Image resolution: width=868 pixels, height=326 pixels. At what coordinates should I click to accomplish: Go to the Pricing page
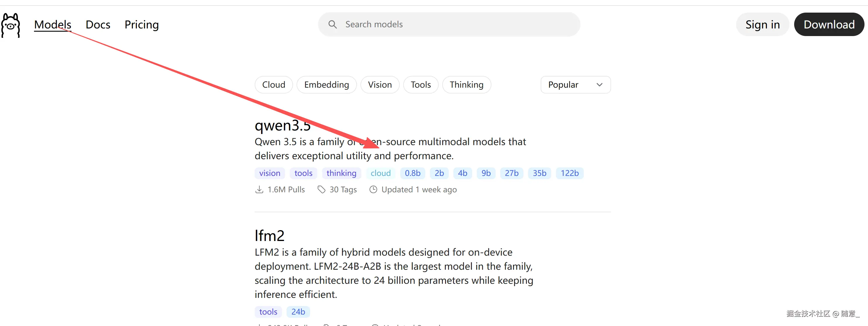(142, 25)
